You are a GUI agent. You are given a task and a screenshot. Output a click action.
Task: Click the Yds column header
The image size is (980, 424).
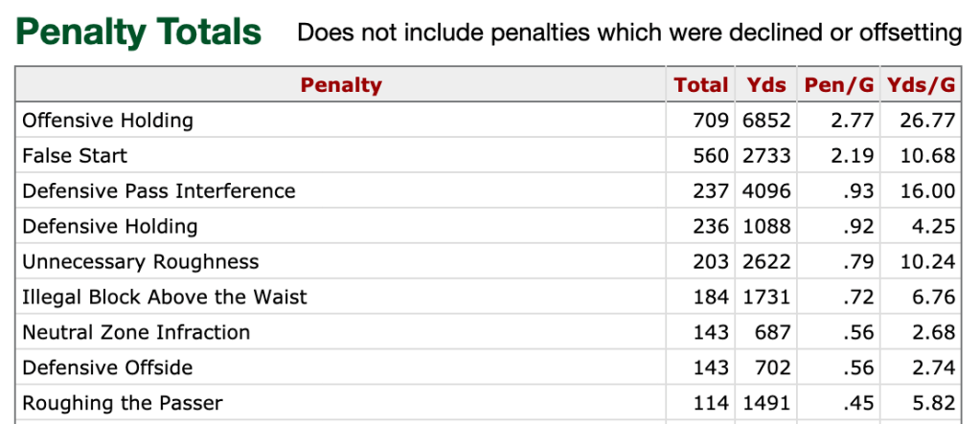point(766,84)
